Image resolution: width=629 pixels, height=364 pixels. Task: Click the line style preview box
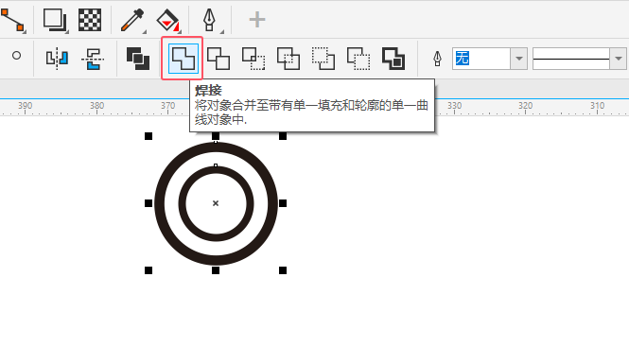click(x=571, y=59)
